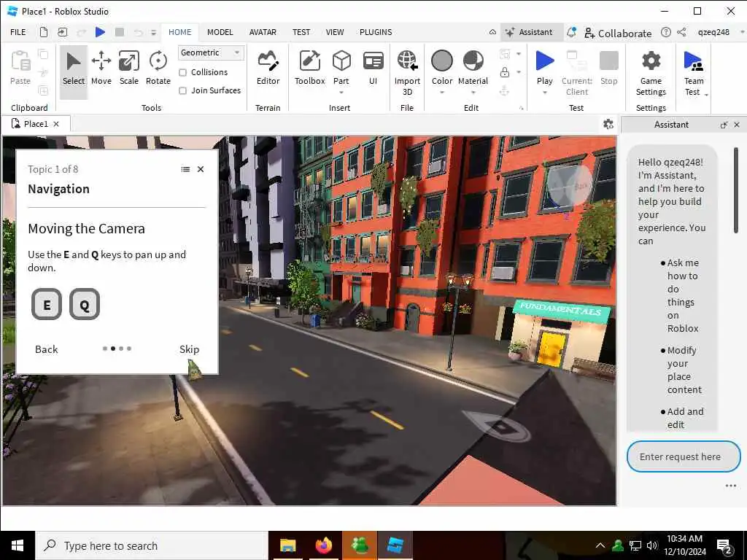The height and width of the screenshot is (560, 747).
Task: Open quick access toolbar customize arrow
Action: (x=153, y=32)
